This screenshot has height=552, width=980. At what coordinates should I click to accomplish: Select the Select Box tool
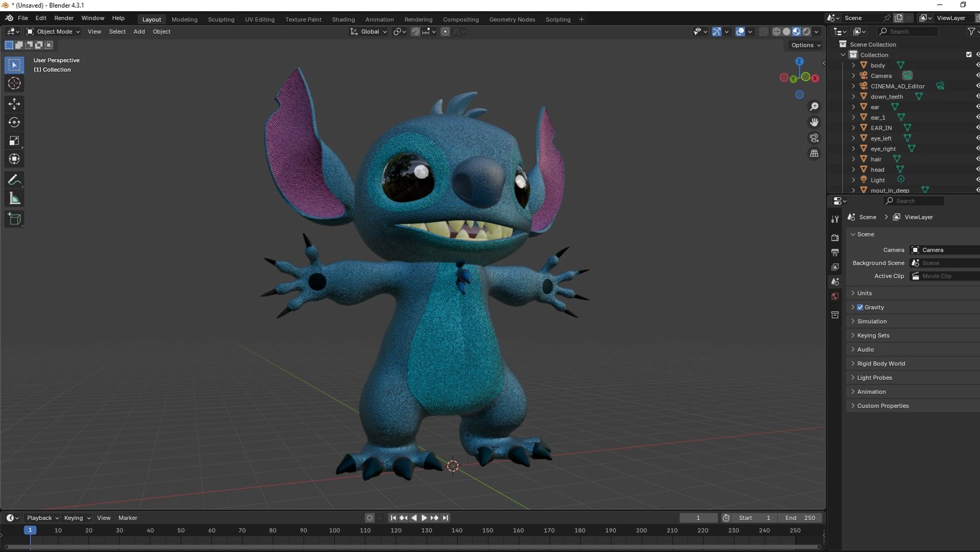(x=14, y=65)
